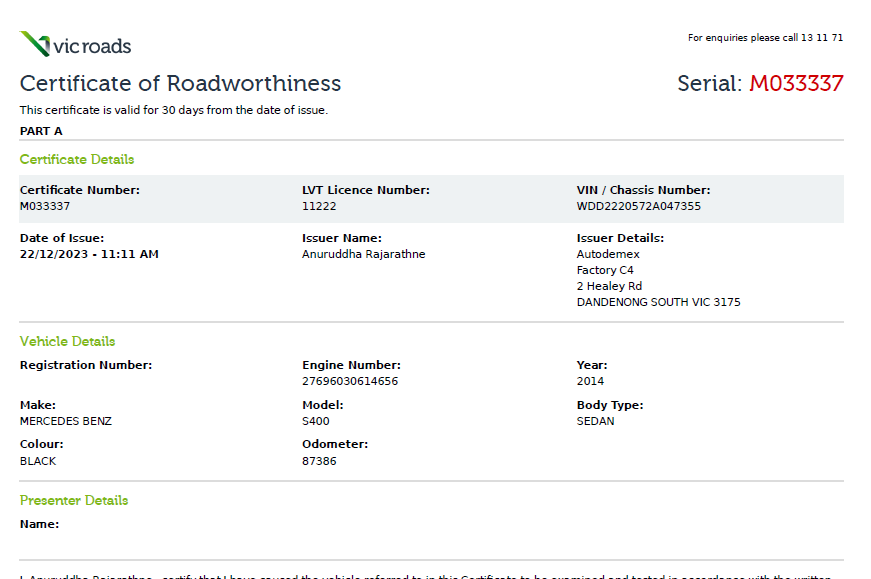Click the red serial number M033337
Image resolution: width=871 pixels, height=579 pixels.
(796, 83)
